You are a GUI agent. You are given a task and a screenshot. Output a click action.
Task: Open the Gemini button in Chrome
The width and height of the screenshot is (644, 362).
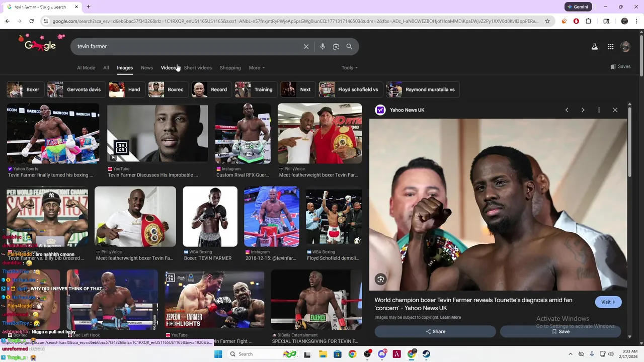pyautogui.click(x=577, y=7)
